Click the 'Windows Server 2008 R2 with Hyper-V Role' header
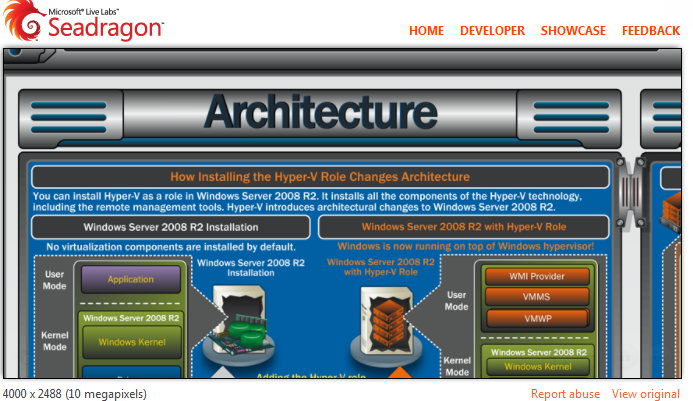Screen dimensions: 693x401 (464, 227)
